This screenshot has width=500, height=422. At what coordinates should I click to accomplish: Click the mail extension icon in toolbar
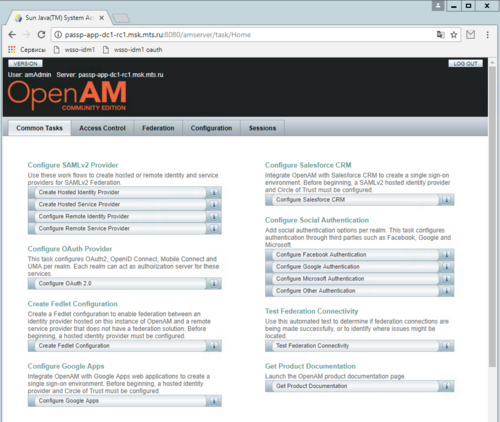click(x=471, y=35)
